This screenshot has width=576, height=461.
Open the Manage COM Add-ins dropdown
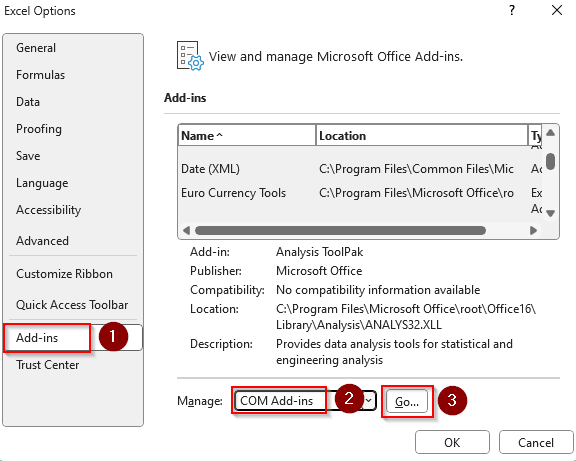pos(305,401)
